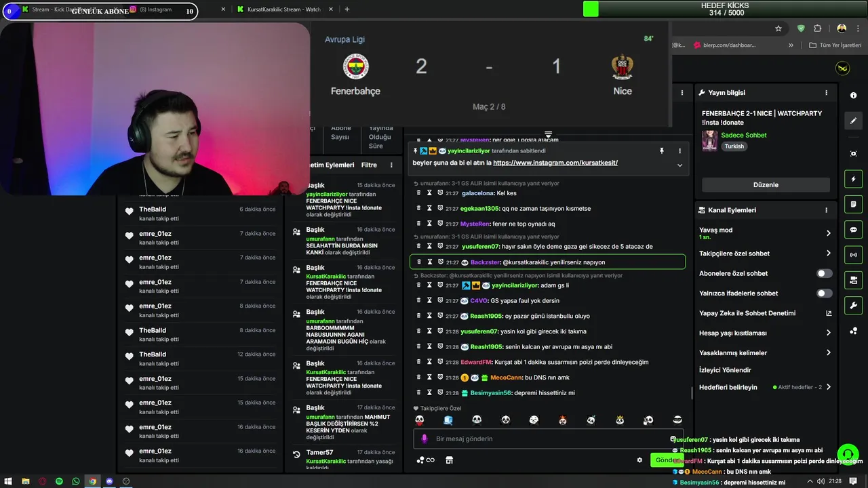868x488 pixels.
Task: Click the focus frame icon in sidebar
Action: 853,154
